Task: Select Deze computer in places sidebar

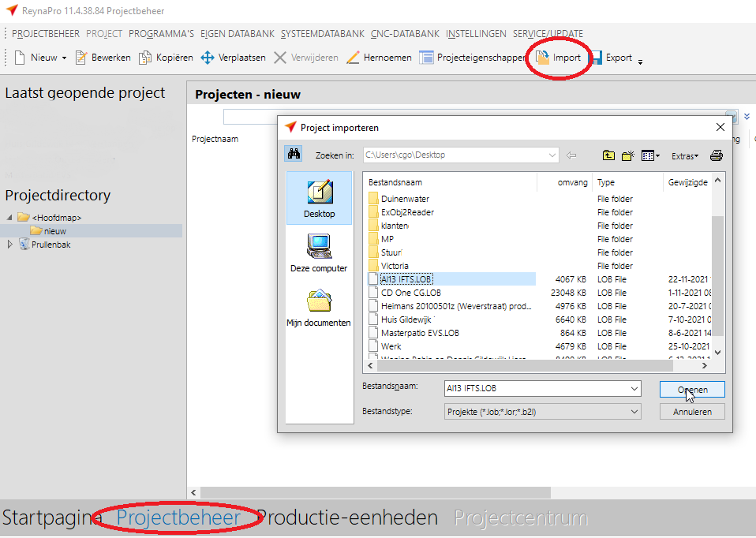Action: tap(319, 252)
